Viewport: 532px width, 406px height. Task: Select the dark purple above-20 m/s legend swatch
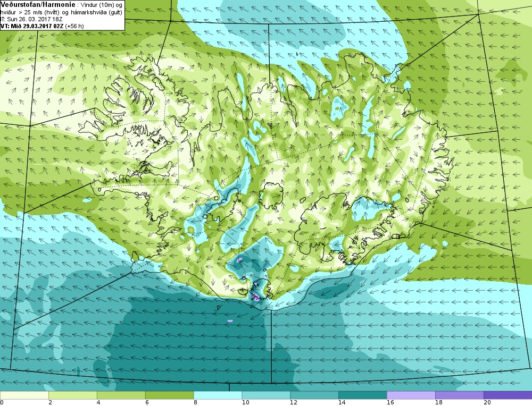click(x=508, y=395)
